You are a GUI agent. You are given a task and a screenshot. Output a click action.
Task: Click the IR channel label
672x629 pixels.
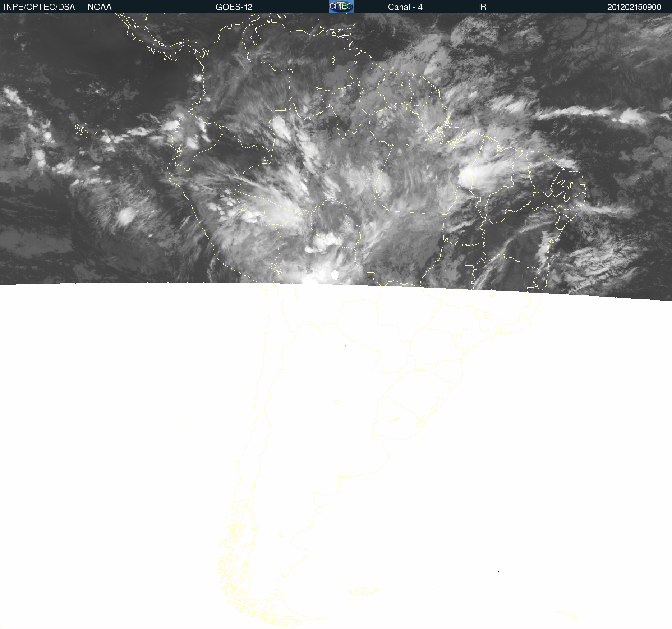[x=482, y=7]
